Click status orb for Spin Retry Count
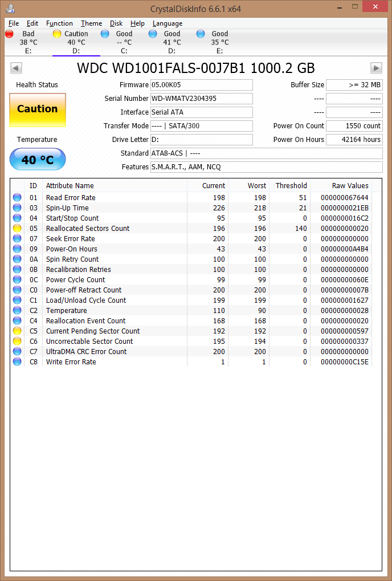Image resolution: width=392 pixels, height=581 pixels. (x=17, y=259)
